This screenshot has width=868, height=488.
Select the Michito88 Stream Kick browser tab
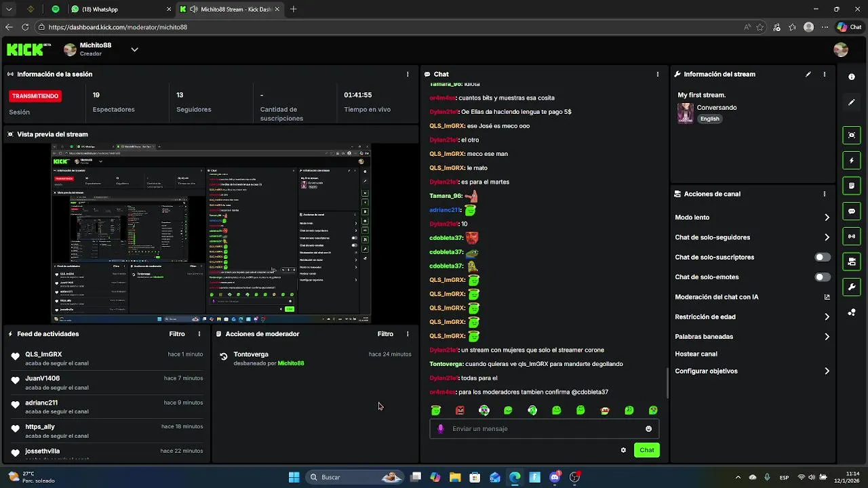click(230, 9)
